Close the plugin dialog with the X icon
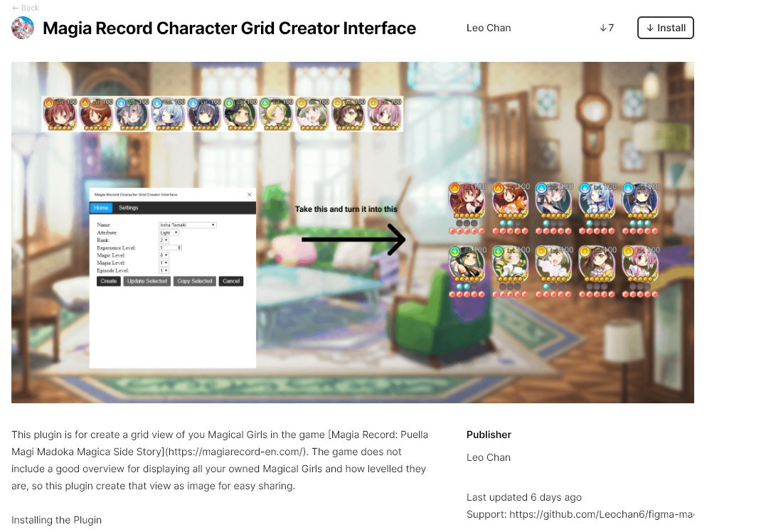771x532 pixels. point(250,195)
